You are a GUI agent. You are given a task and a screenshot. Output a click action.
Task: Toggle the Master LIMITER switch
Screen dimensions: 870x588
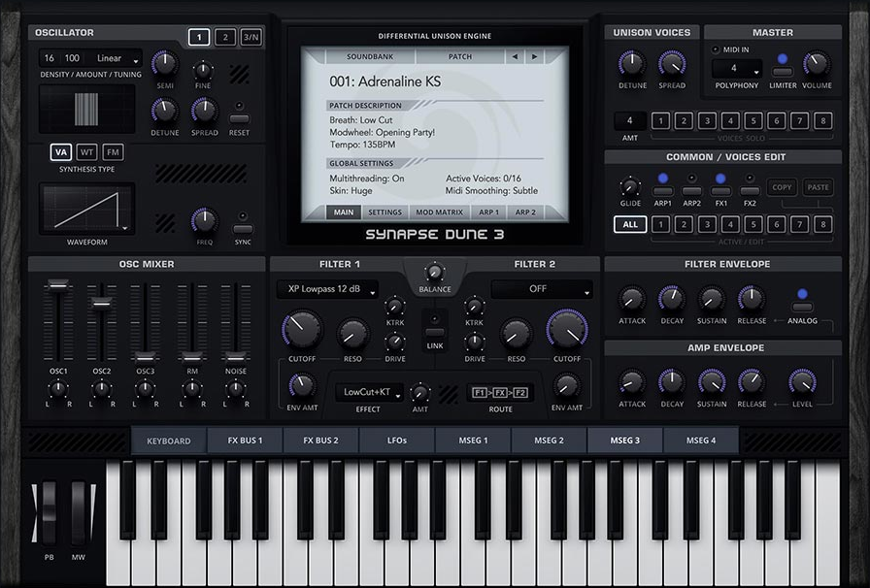[783, 72]
